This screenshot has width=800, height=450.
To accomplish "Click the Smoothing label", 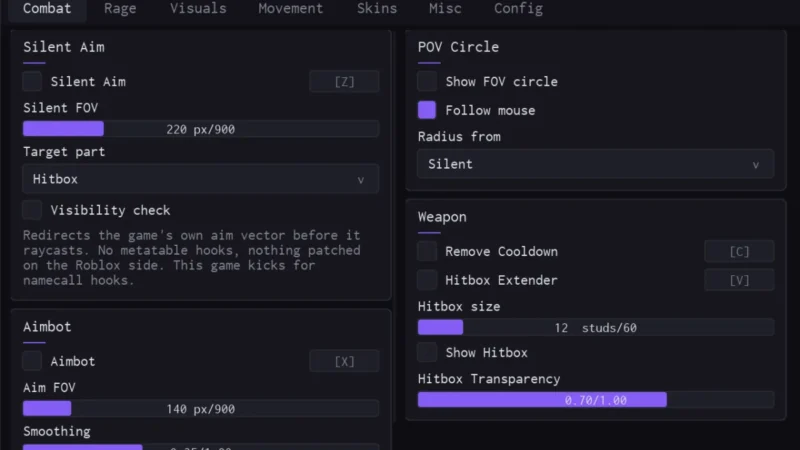I will click(x=57, y=432).
